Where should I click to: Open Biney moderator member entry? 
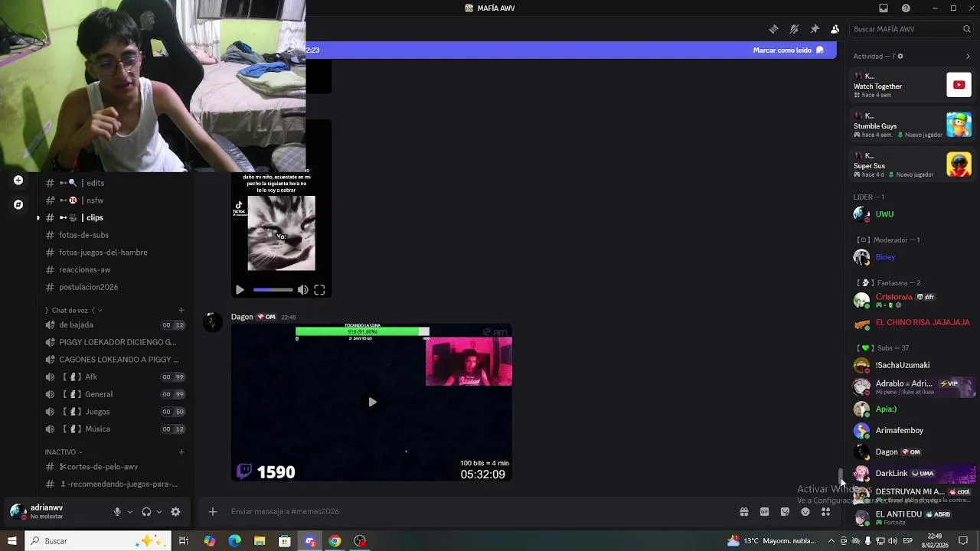coord(912,257)
